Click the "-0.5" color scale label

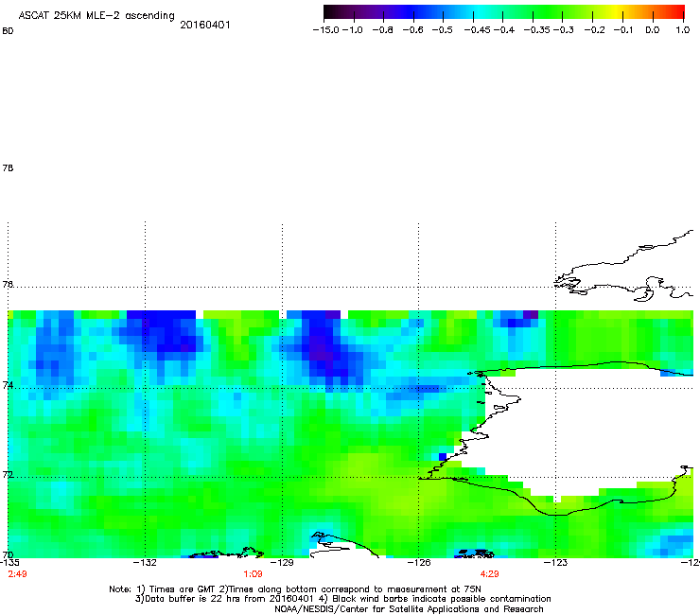point(442,30)
